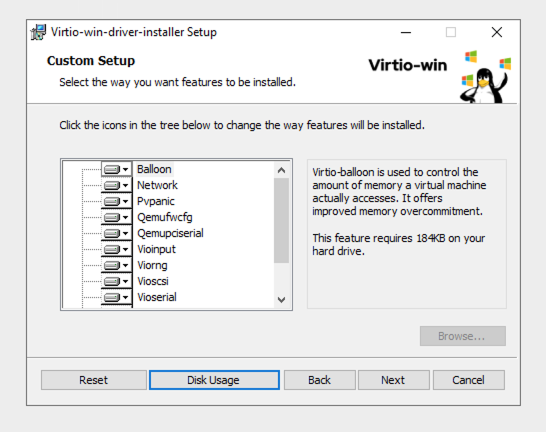Viewport: 546px width, 432px height.
Task: Select the Vioscsi feature name
Action: click(153, 281)
